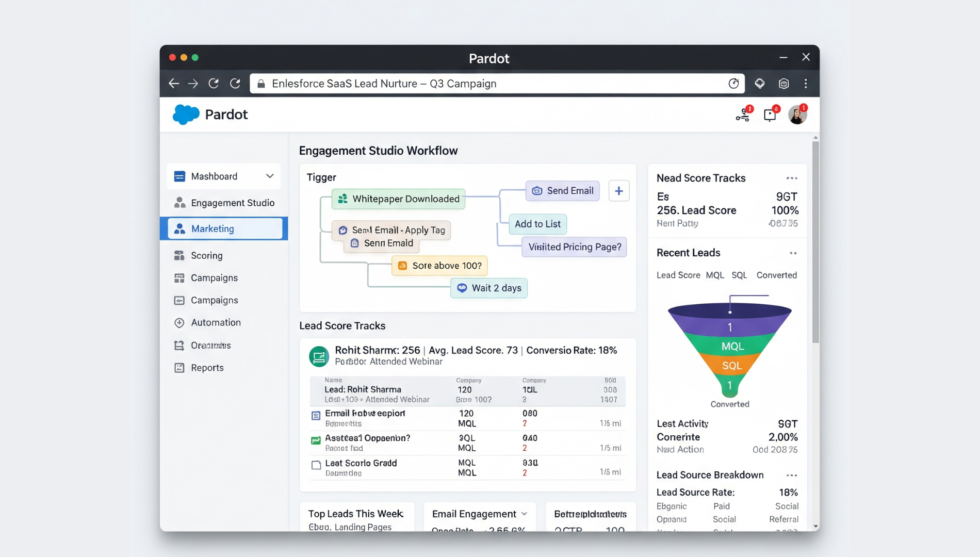Open the messages notification icon
The width and height of the screenshot is (980, 557).
click(771, 114)
